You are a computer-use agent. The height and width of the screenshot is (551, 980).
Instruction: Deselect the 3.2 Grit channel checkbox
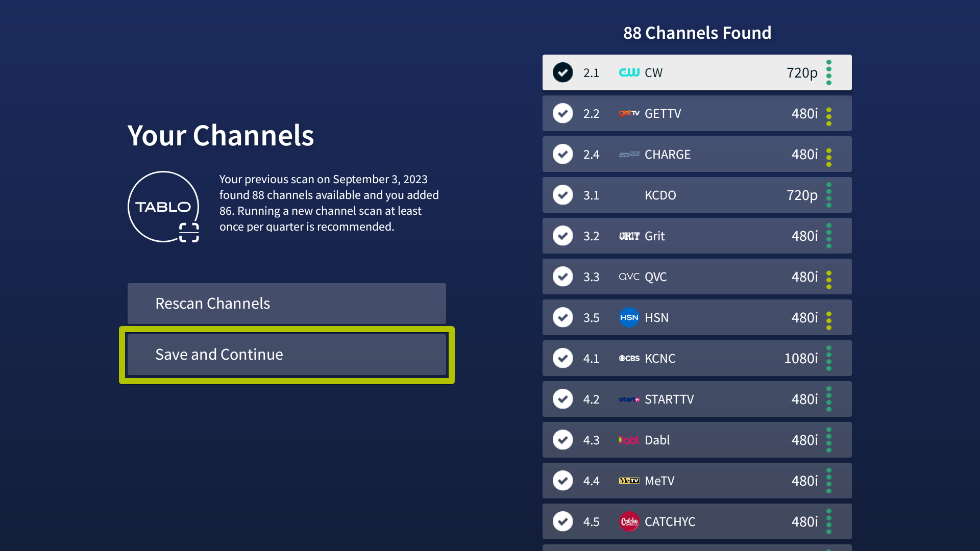[562, 236]
